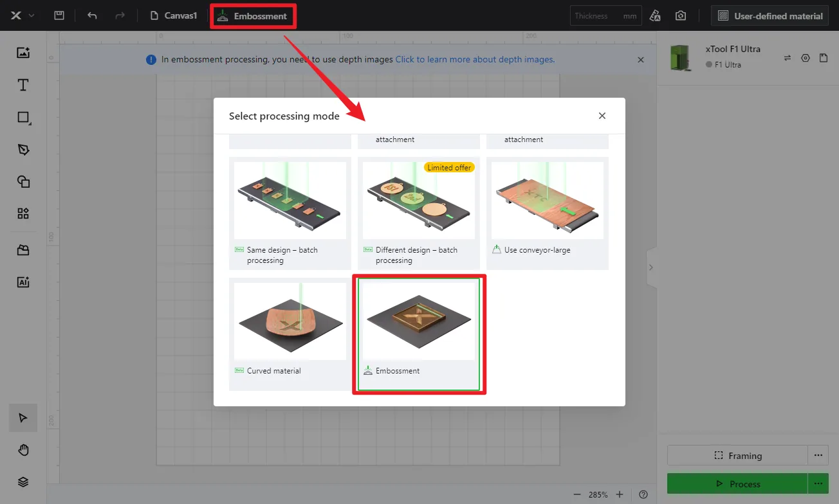Activate the selection arrow tool
This screenshot has width=839, height=504.
point(23,418)
